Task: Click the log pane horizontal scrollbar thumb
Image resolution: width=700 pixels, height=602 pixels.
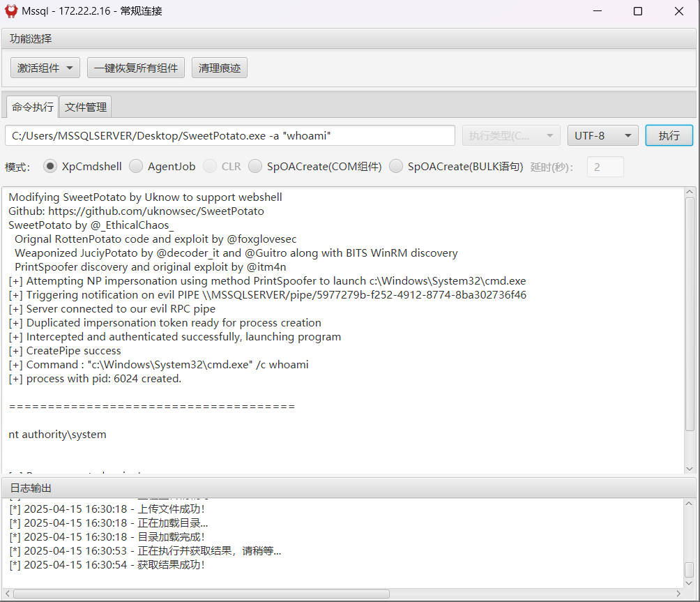Action: tap(201, 594)
